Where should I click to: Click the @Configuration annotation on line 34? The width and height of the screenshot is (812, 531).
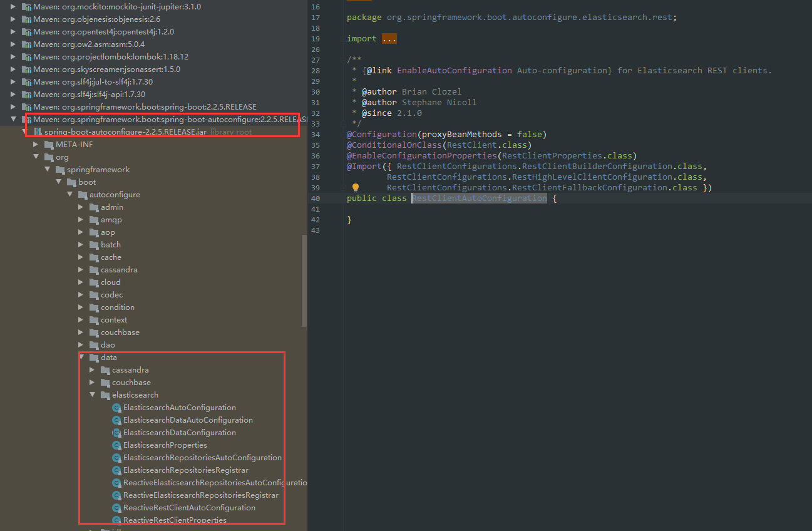(x=382, y=135)
